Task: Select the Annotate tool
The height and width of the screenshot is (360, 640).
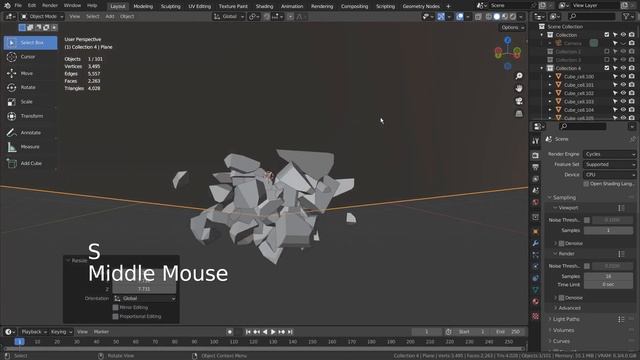Action: point(30,133)
